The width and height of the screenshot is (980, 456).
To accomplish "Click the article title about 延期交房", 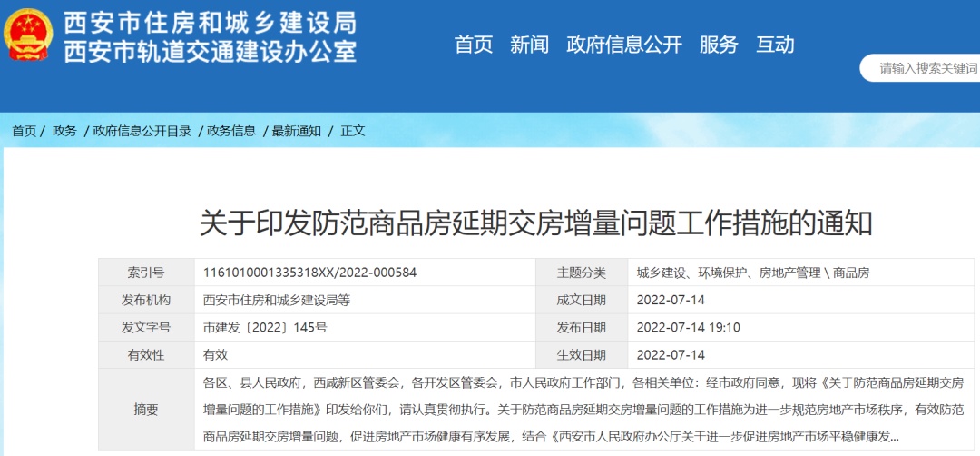I will (535, 223).
